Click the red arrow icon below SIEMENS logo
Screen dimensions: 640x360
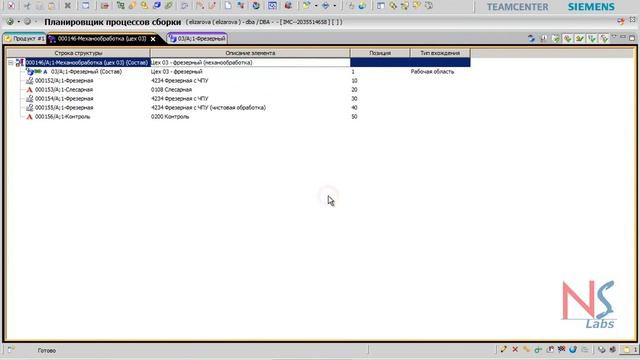(x=621, y=21)
